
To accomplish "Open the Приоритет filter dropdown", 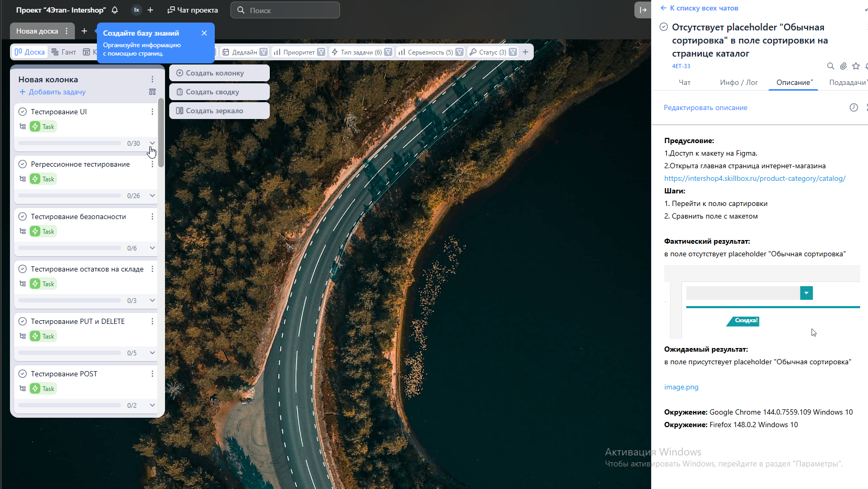I will 299,52.
